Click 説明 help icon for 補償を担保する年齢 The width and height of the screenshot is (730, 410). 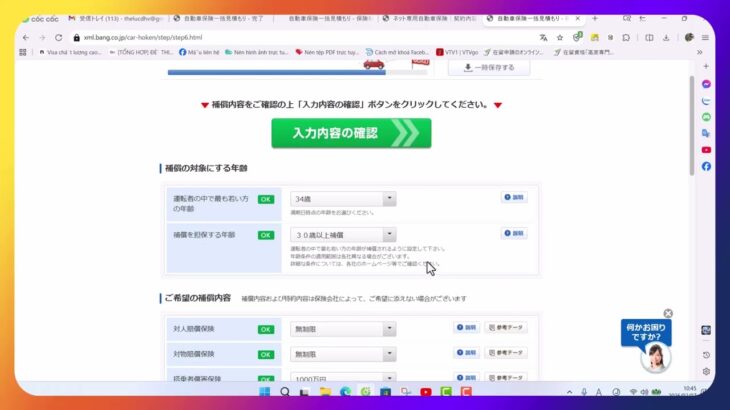[x=513, y=234]
